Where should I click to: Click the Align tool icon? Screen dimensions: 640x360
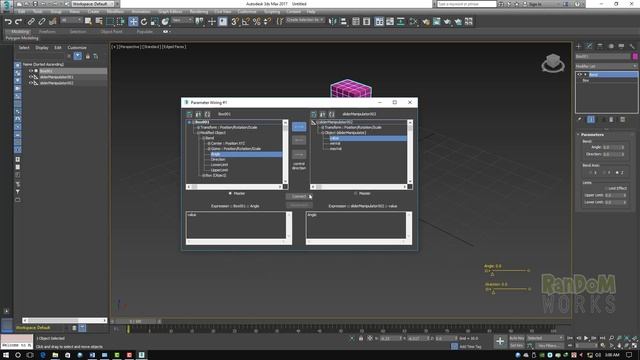344,21
